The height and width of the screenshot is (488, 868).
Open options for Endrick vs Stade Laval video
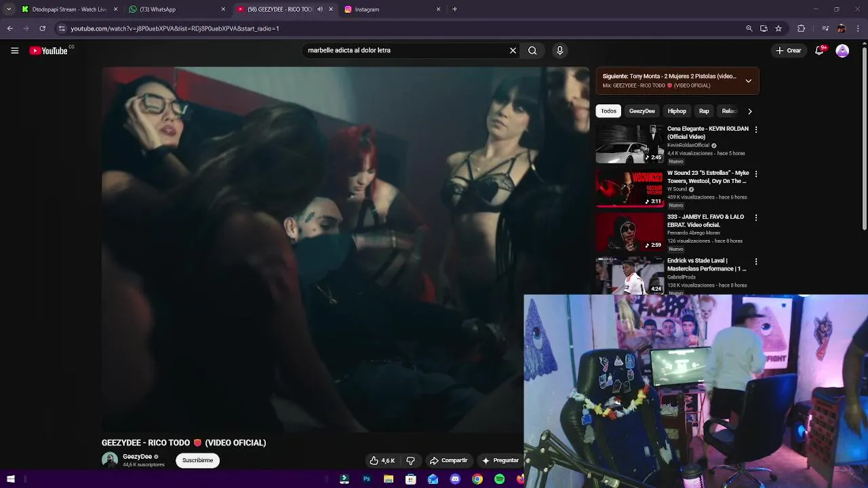[756, 262]
